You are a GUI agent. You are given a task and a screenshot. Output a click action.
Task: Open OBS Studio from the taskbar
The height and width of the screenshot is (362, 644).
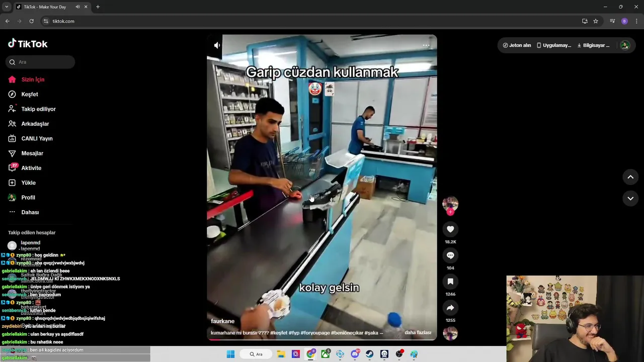pos(399,354)
